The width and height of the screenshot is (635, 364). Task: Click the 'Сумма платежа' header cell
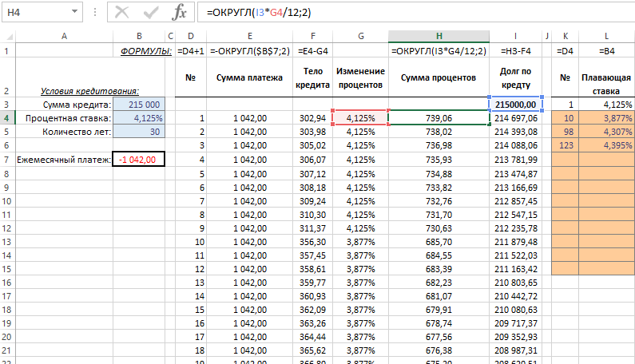point(249,77)
